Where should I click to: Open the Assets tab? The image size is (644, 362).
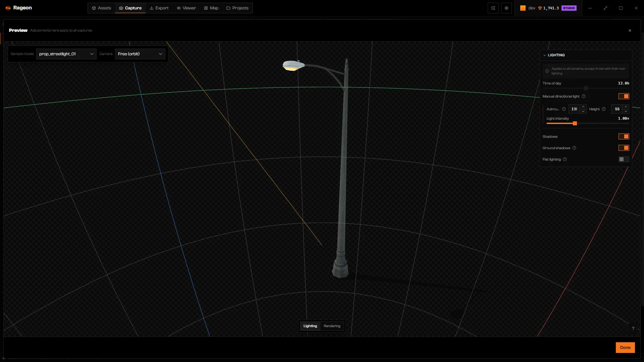(101, 8)
